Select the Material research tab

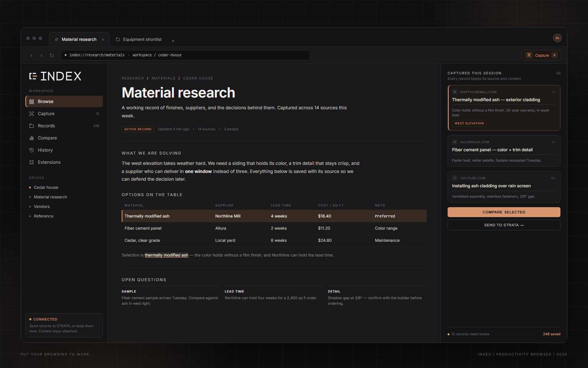79,39
